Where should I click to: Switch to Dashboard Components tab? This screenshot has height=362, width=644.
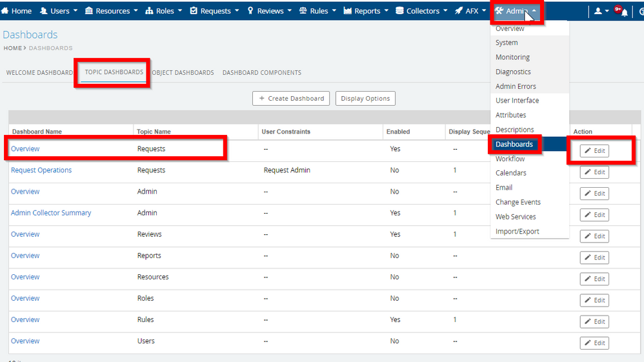coord(261,73)
